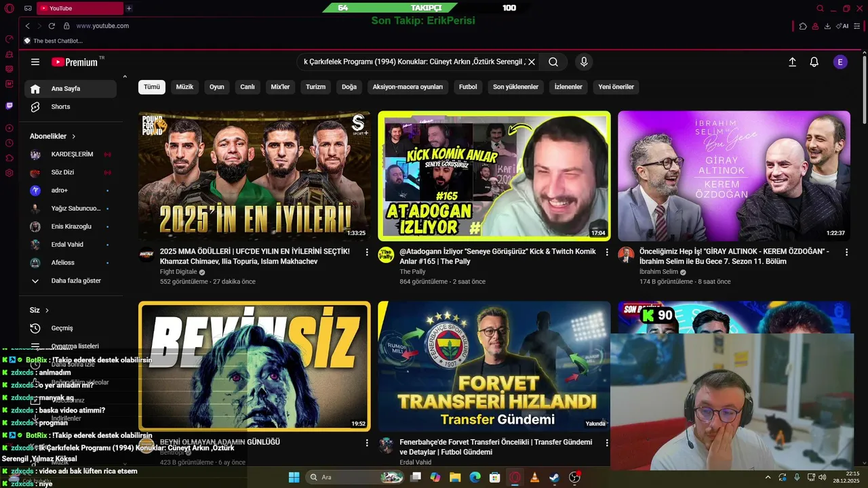The height and width of the screenshot is (488, 868).
Task: Select the Futbol filter chip
Action: click(x=468, y=87)
